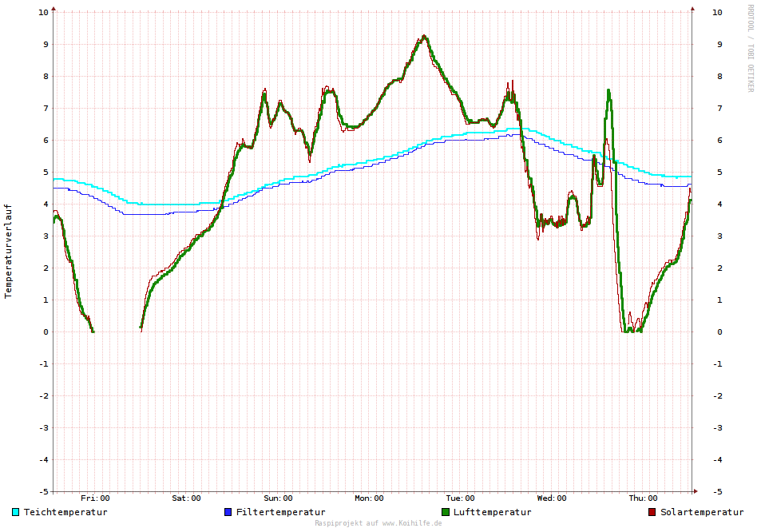Viewport: 757px width, 532px height.
Task: Click the vertical Temperaturverlauf axis title
Action: (9, 250)
